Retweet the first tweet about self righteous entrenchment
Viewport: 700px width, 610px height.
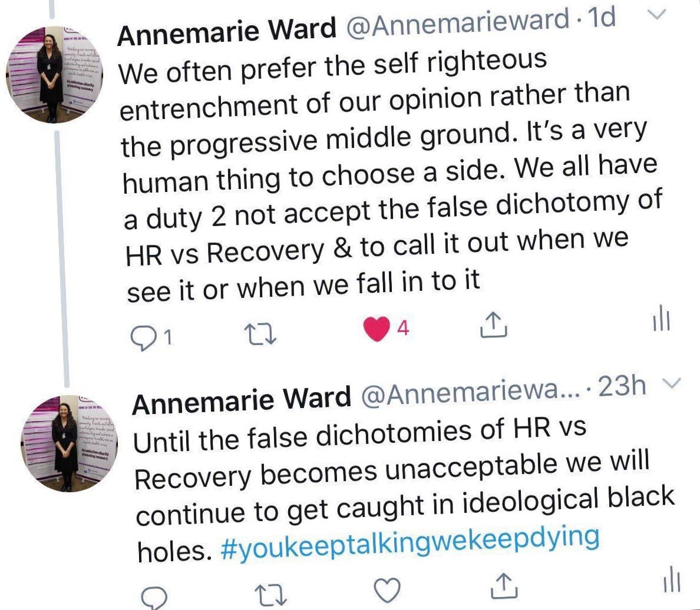pos(260,334)
